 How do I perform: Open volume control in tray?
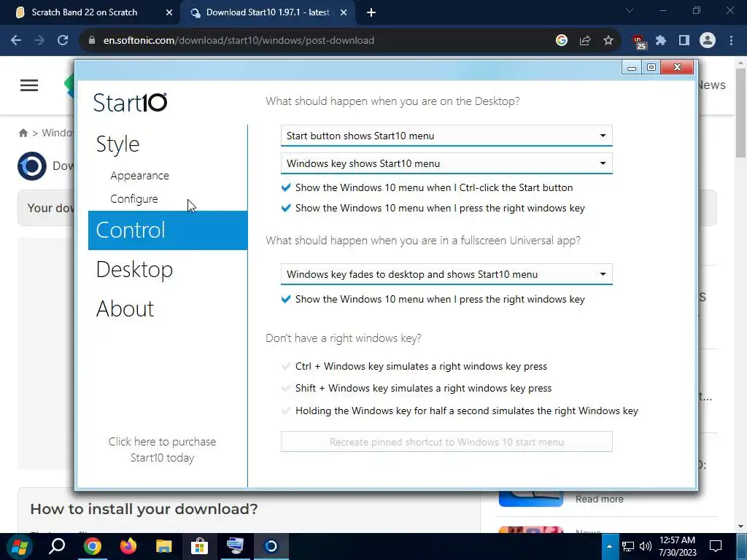point(646,546)
